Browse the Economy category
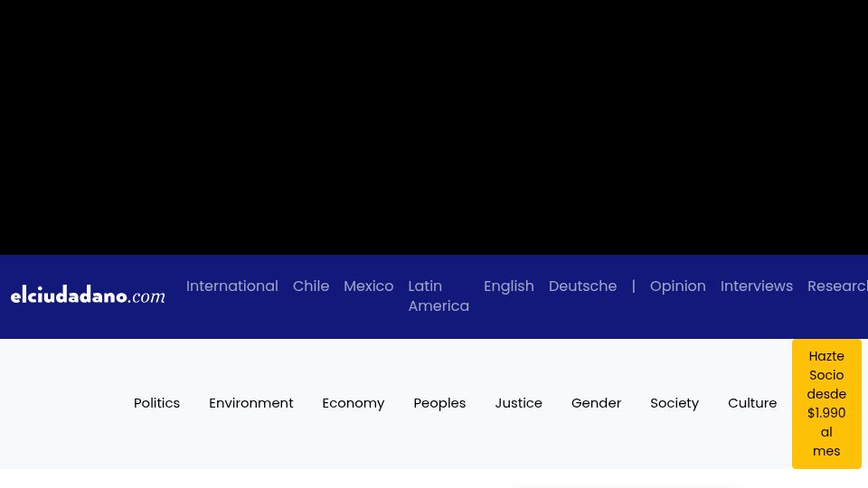Viewport: 868px width, 488px height. tap(354, 403)
